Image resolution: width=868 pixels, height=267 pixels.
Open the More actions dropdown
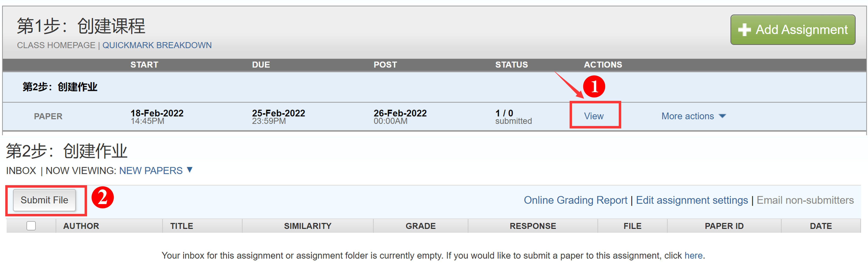click(x=688, y=116)
